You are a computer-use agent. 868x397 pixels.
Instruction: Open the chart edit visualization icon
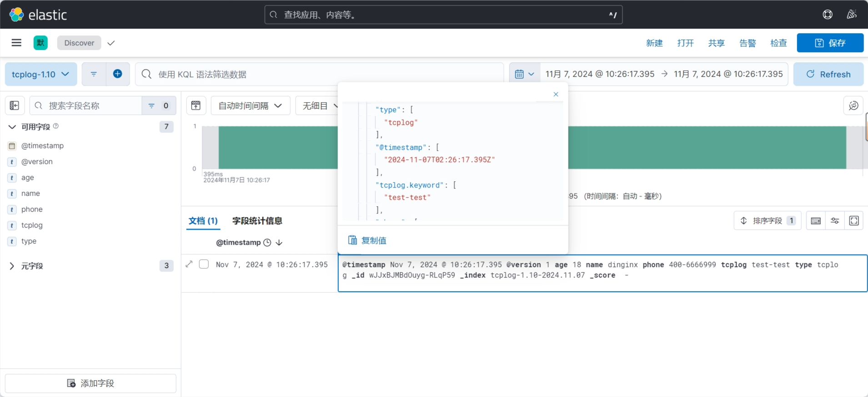click(853, 105)
